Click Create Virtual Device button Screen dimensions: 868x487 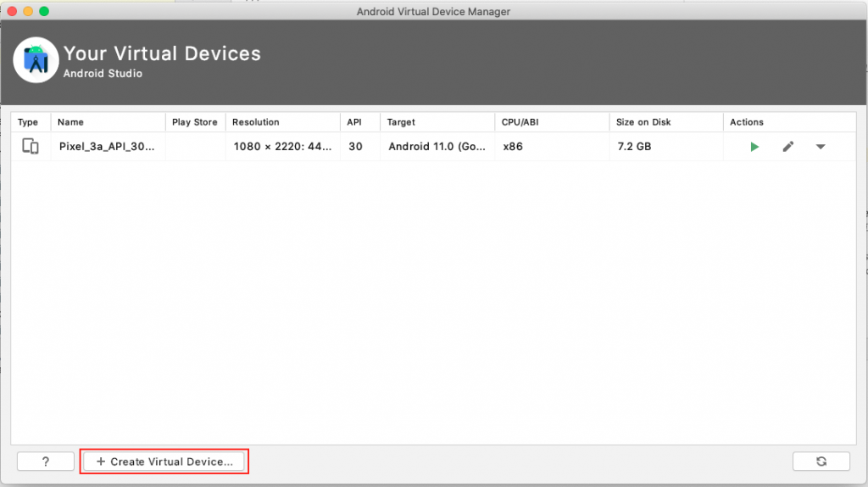pos(164,462)
